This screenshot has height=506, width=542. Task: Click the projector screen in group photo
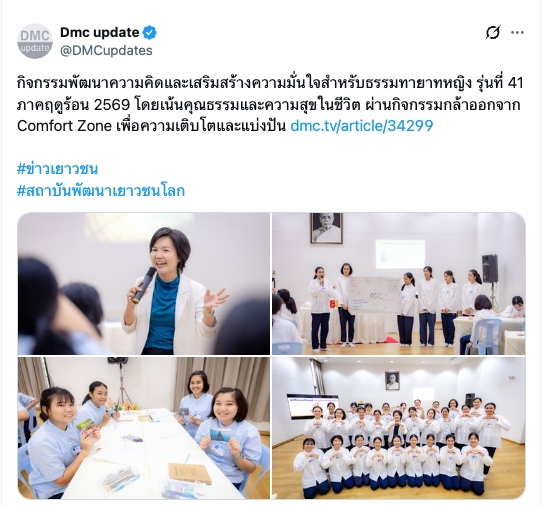312,406
